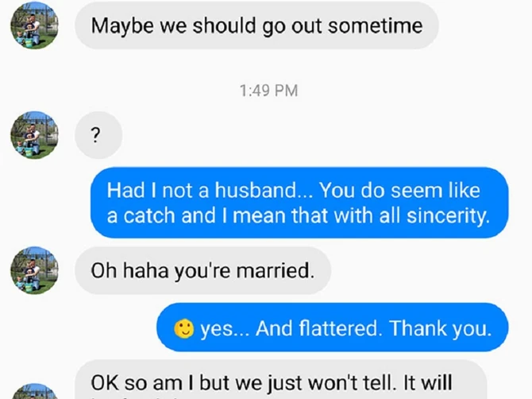
Task: Click the partially visible avatar at bottom
Action: tap(34, 391)
